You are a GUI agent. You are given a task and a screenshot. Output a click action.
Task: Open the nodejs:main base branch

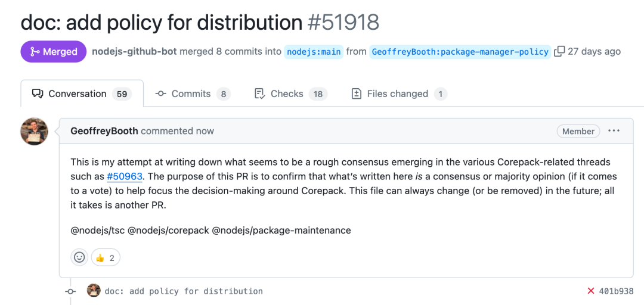coord(314,52)
